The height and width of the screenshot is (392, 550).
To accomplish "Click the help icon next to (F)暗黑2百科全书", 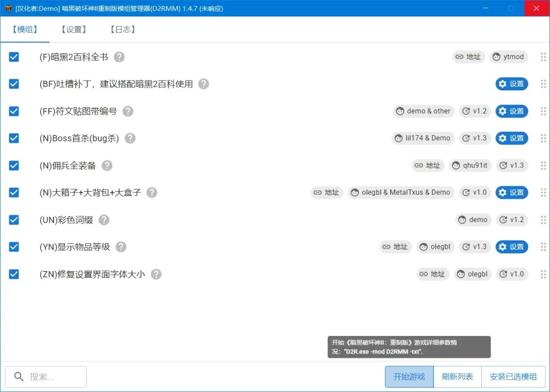I will tap(119, 57).
